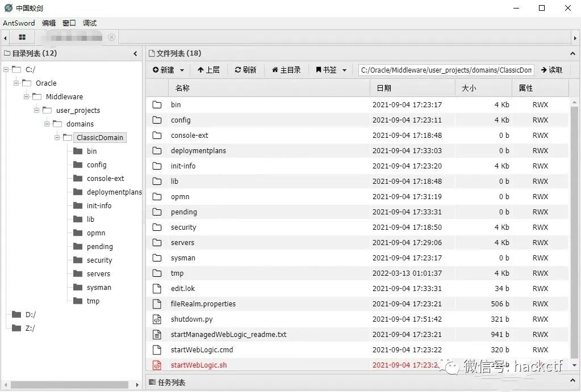Image resolution: width=581 pixels, height=392 pixels.
Task: Open the Z:/ drive icon
Action: 16,328
